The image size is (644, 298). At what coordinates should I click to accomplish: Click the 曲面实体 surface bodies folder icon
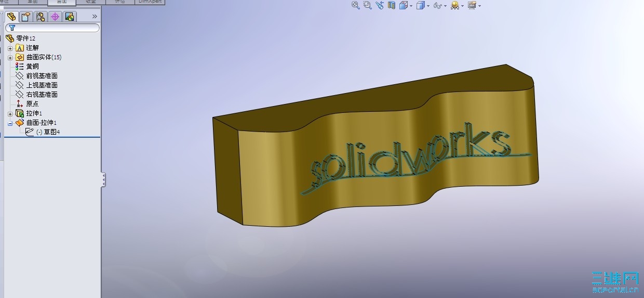(x=20, y=57)
